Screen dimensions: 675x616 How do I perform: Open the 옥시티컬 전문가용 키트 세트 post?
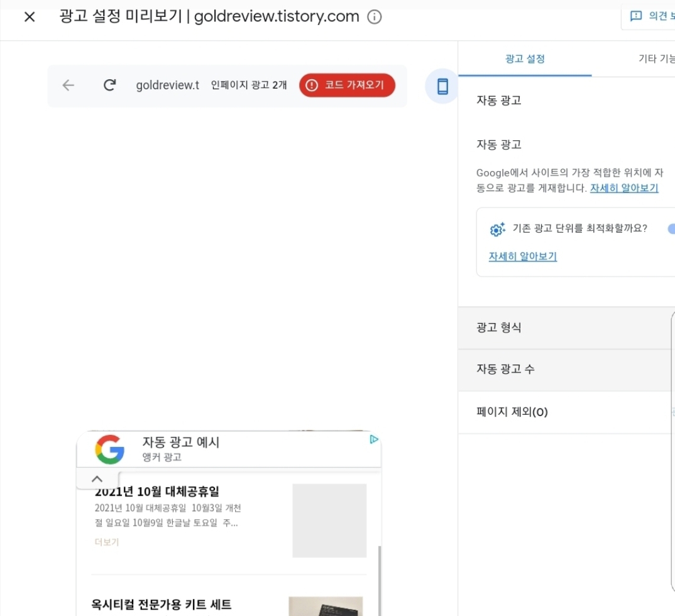click(161, 605)
